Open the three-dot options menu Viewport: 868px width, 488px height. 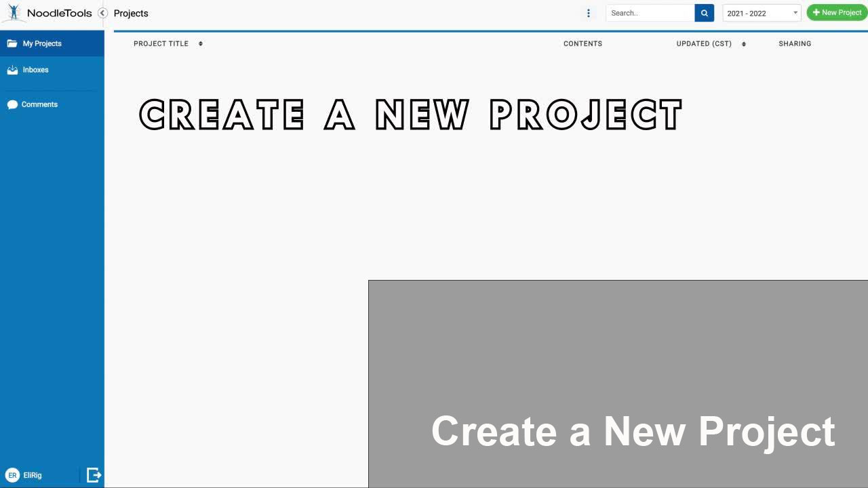(588, 13)
